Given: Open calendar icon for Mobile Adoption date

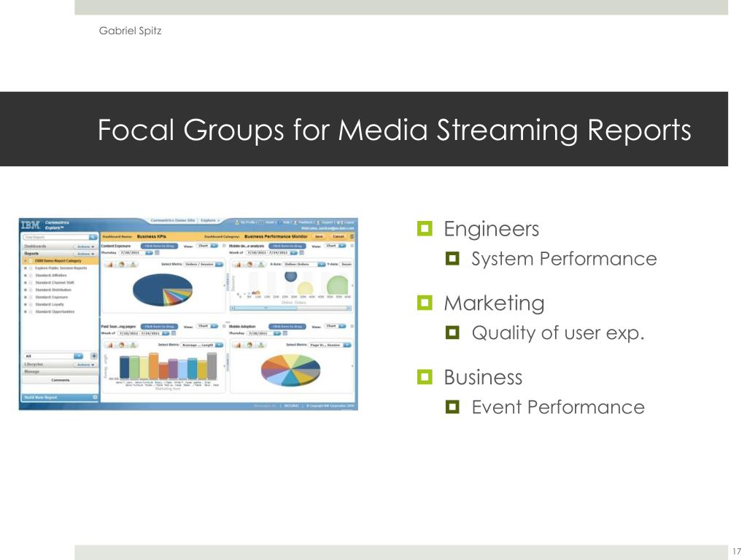Looking at the screenshot, I should coord(285,333).
